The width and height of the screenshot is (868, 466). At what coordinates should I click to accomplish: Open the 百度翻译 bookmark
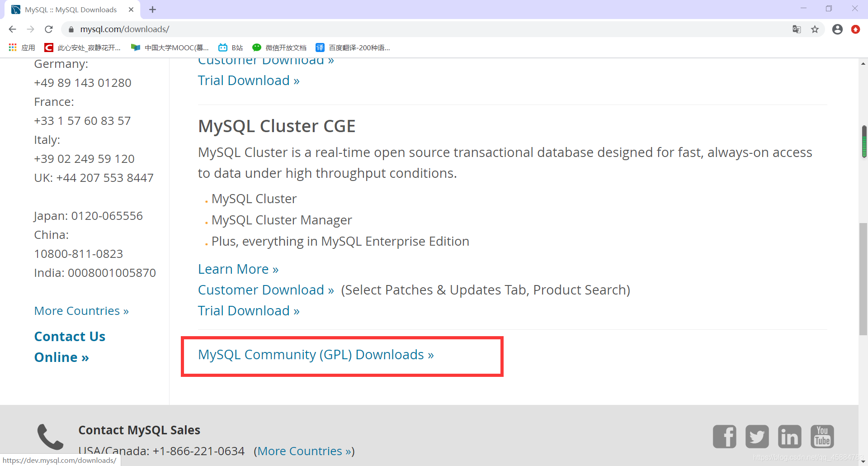(353, 48)
